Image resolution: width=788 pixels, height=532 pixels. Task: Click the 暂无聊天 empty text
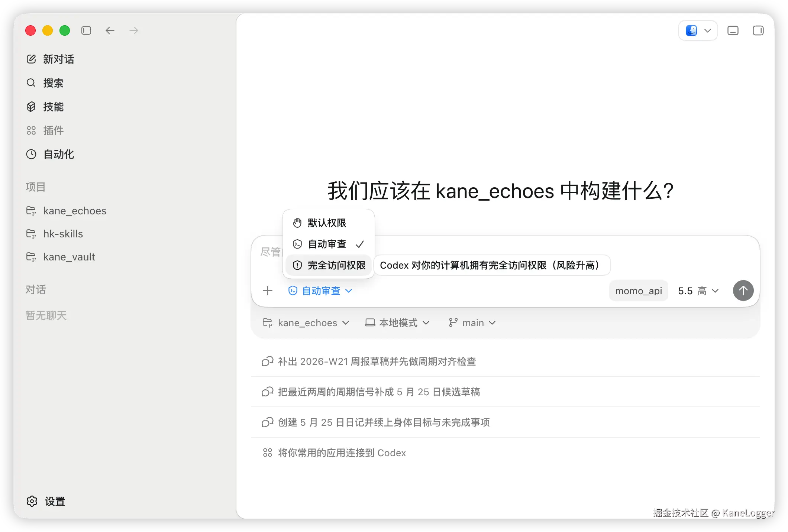point(46,315)
